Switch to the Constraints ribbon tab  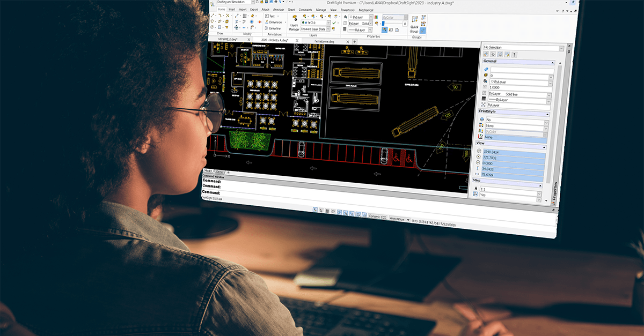coord(304,10)
